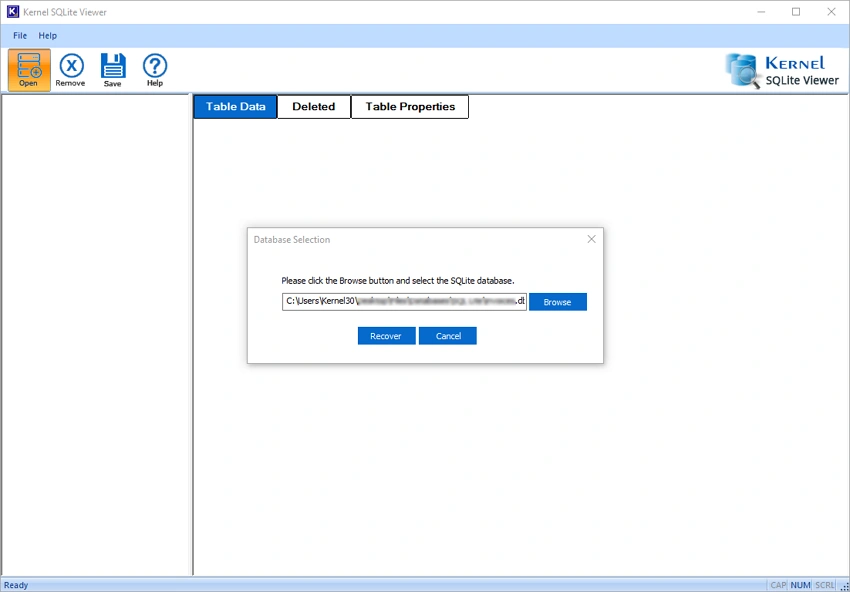The height and width of the screenshot is (592, 850).
Task: Click the Browse button in dialog
Action: coord(558,302)
